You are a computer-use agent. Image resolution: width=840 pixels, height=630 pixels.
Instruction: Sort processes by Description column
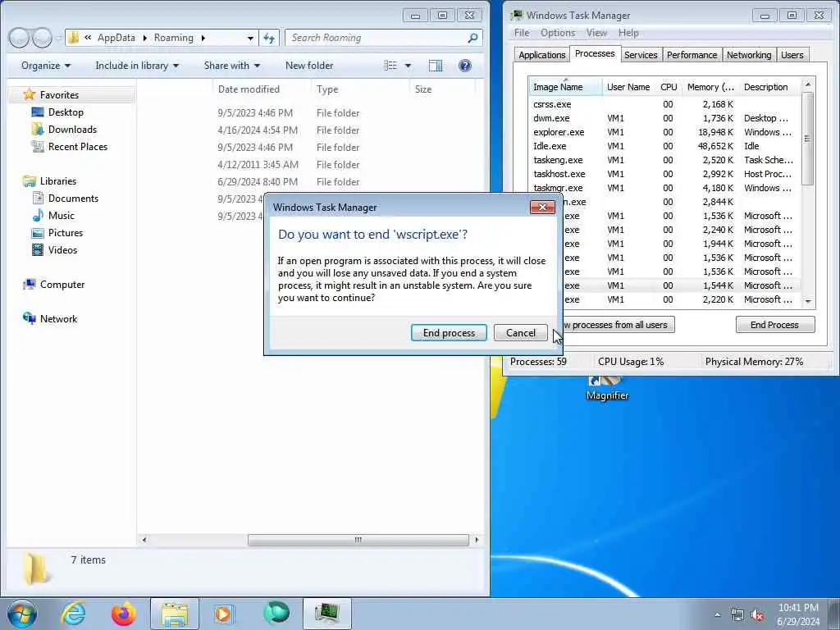(x=769, y=87)
